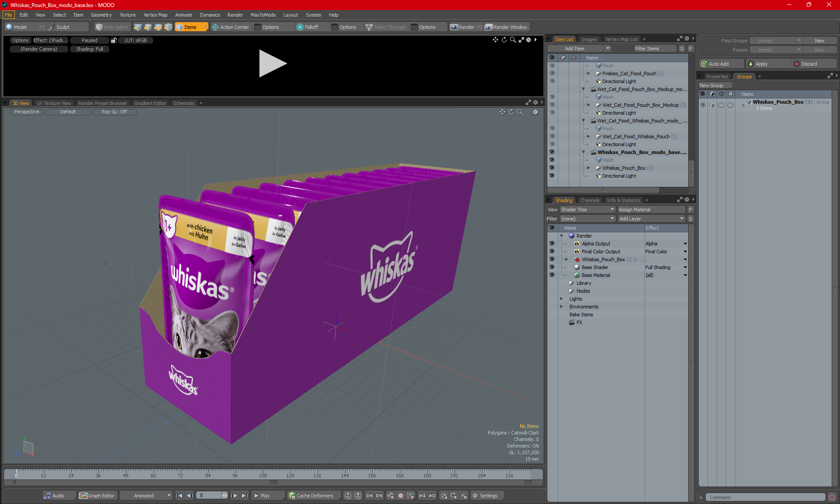Go to first frame in timeline
840x504 pixels.
[179, 496]
